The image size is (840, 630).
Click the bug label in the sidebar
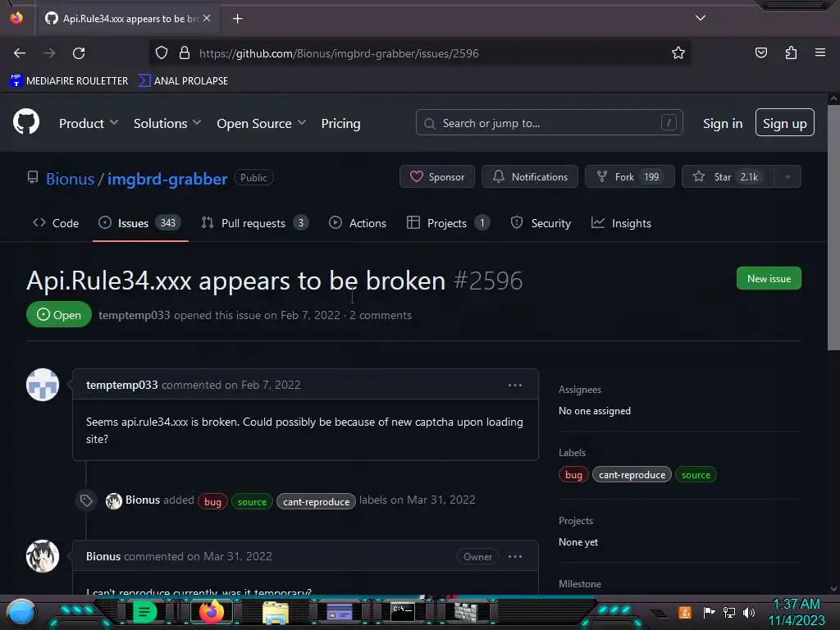coord(573,475)
